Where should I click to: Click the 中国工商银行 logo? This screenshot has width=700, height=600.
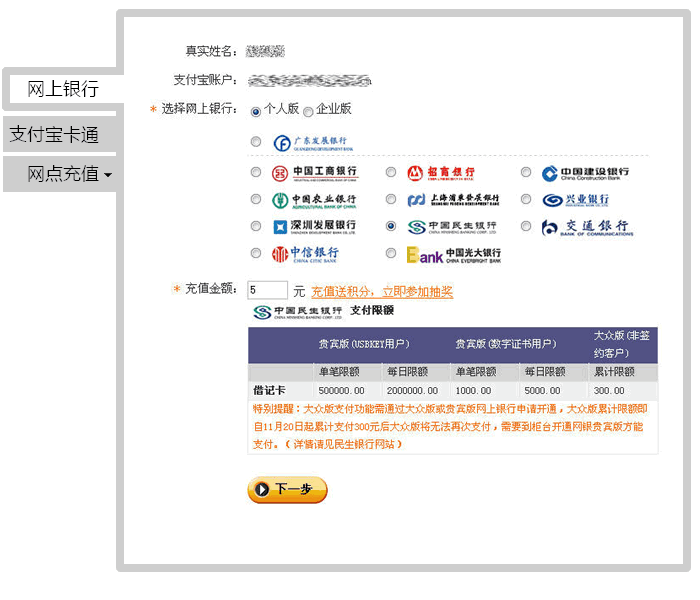(314, 173)
